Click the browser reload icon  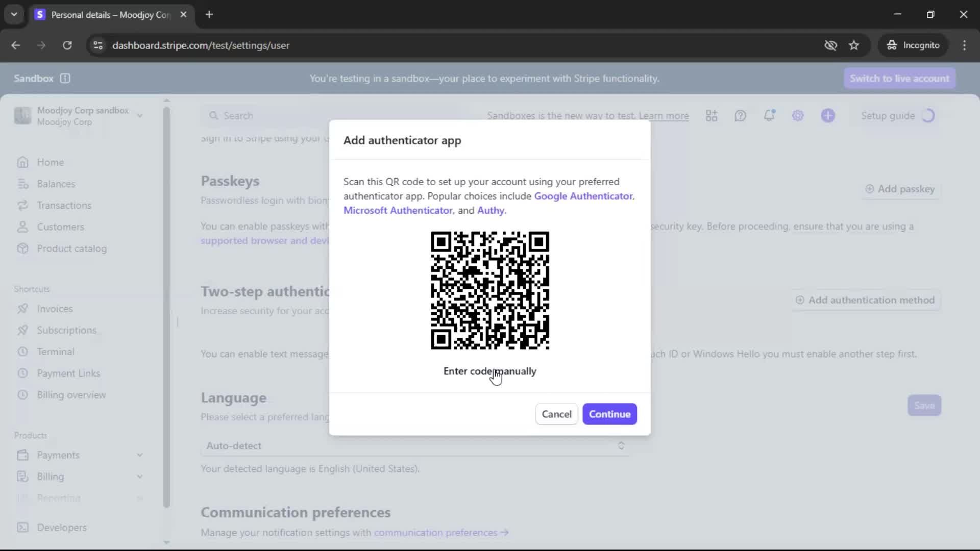pos(67,45)
